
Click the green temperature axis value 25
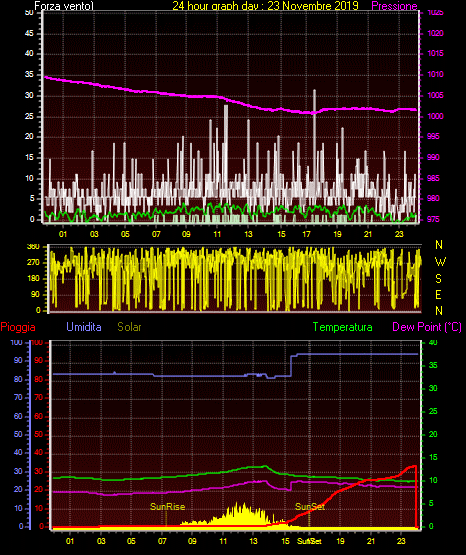tap(433, 411)
